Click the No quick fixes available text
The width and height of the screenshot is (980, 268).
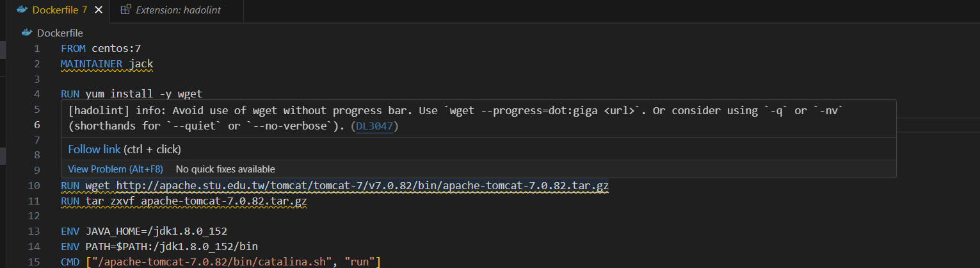[x=225, y=169]
